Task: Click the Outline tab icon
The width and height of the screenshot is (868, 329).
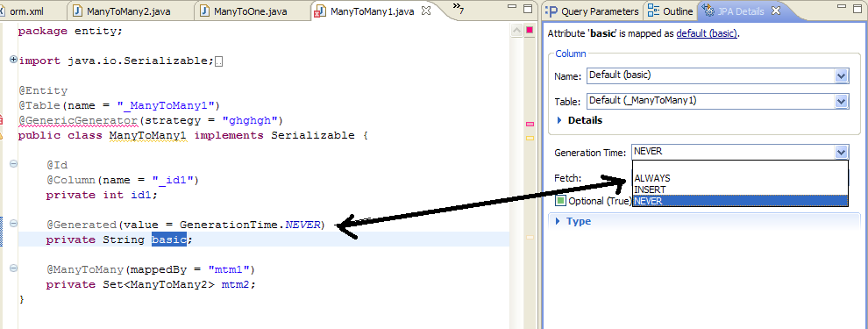Action: click(654, 11)
